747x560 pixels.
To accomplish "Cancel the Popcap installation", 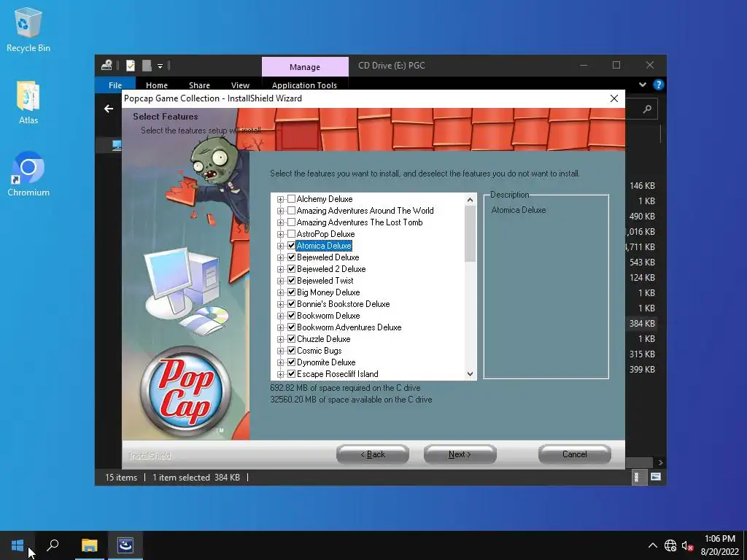I will 575,454.
